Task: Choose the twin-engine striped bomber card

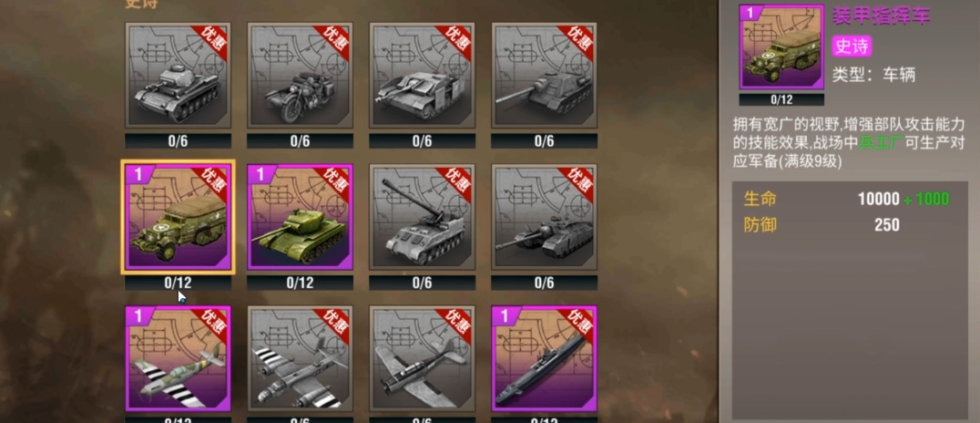Action: [300, 358]
